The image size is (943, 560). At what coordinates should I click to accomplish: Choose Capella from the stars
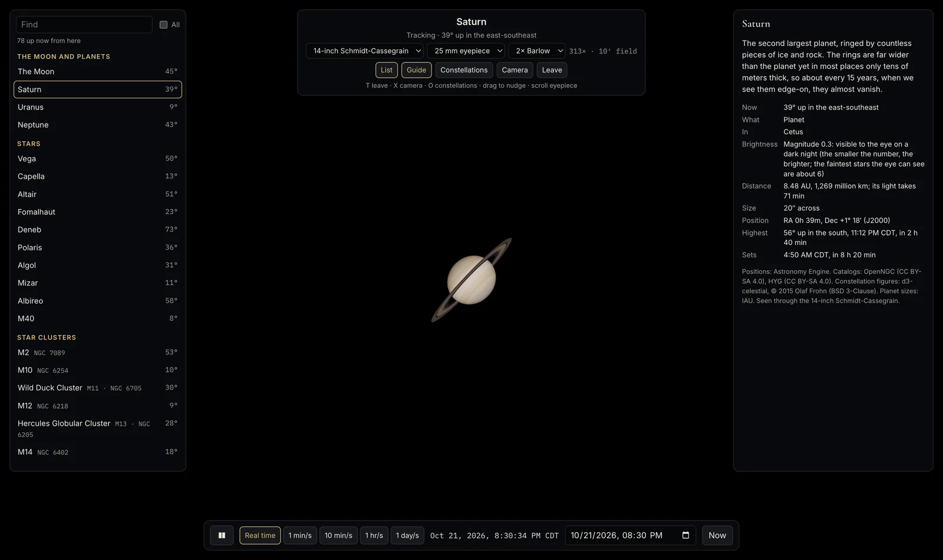coord(98,176)
